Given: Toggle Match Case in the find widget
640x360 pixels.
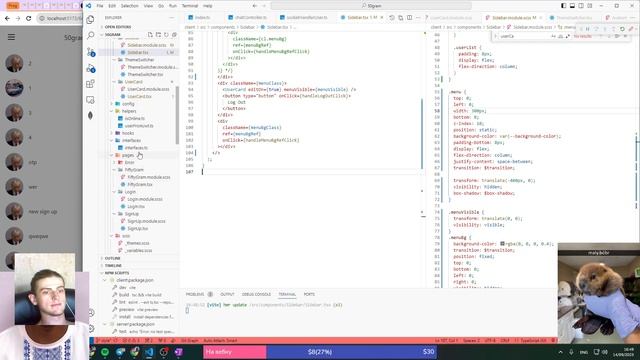Looking at the screenshot, I should point(553,36).
